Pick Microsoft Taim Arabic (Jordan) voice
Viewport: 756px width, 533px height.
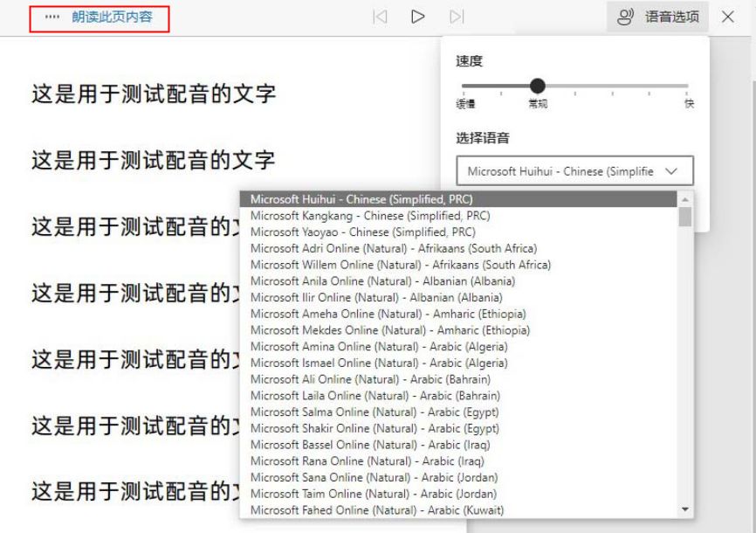[x=458, y=494]
